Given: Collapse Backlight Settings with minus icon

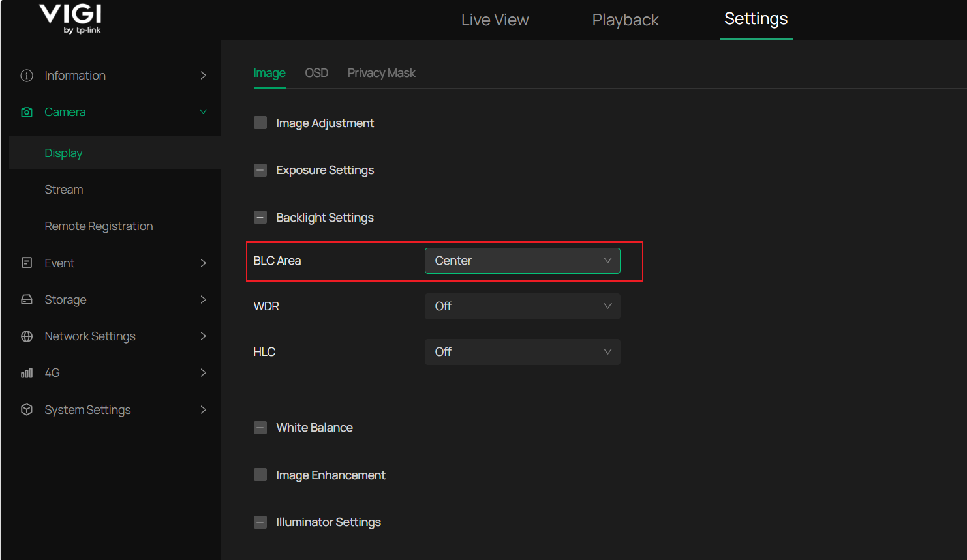Looking at the screenshot, I should 260,217.
